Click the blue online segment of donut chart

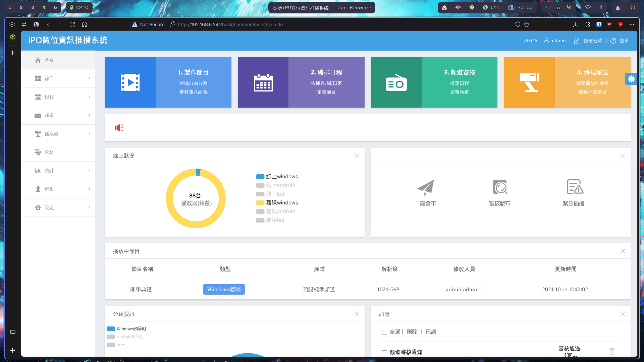tap(198, 172)
